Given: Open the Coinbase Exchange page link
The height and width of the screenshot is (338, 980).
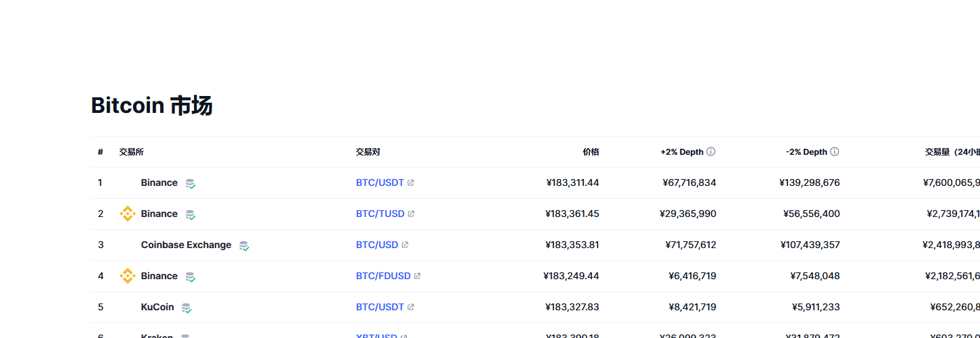Looking at the screenshot, I should coord(186,245).
